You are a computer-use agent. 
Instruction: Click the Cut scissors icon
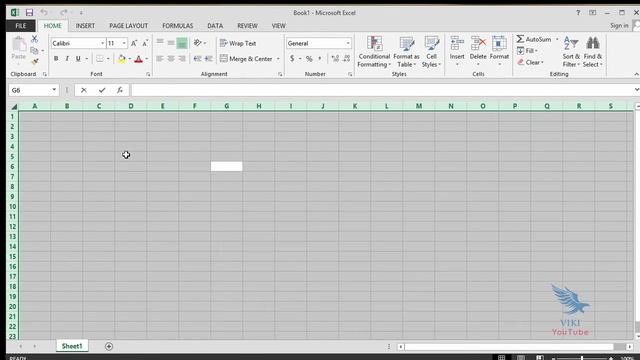tap(35, 39)
